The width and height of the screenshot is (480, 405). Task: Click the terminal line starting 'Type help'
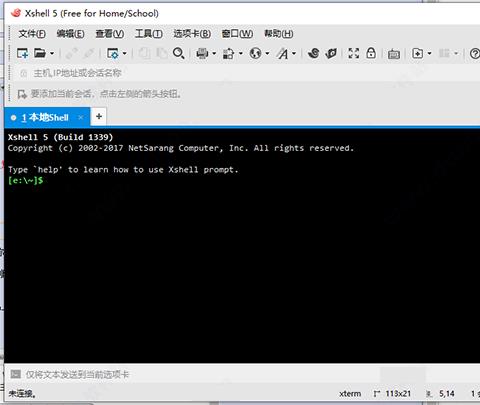coord(123,169)
